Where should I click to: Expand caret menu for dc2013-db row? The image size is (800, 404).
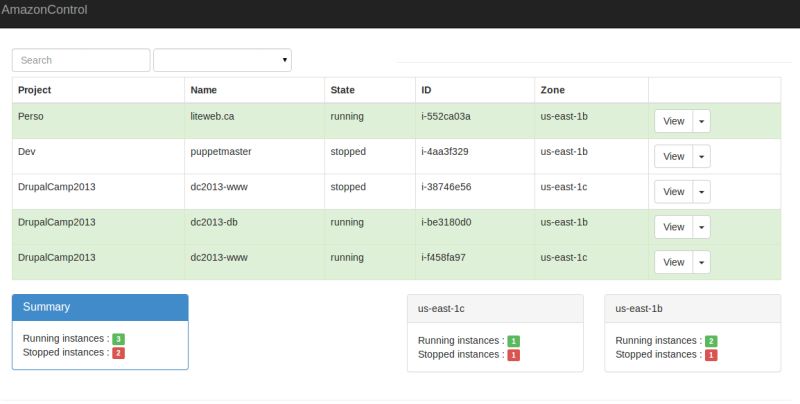(702, 227)
